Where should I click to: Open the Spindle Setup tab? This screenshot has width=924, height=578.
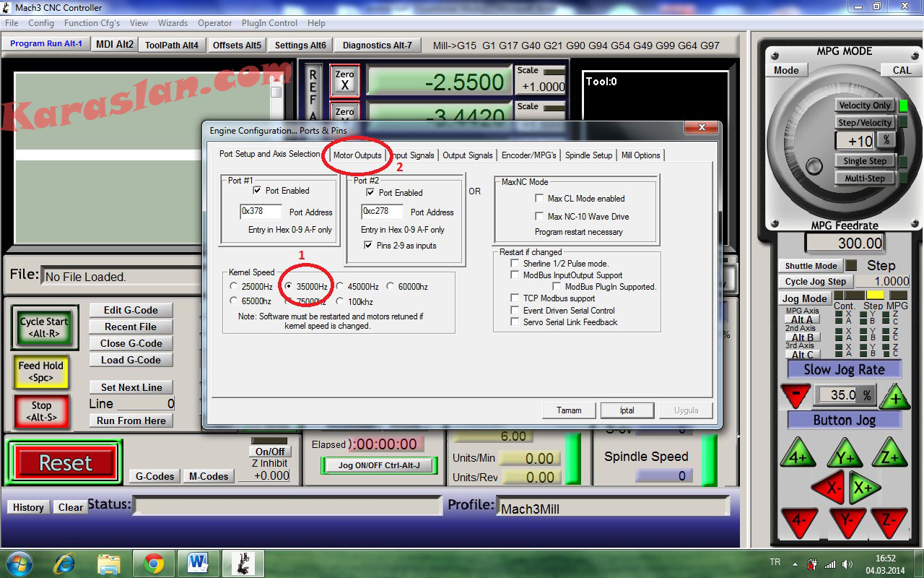pyautogui.click(x=589, y=155)
